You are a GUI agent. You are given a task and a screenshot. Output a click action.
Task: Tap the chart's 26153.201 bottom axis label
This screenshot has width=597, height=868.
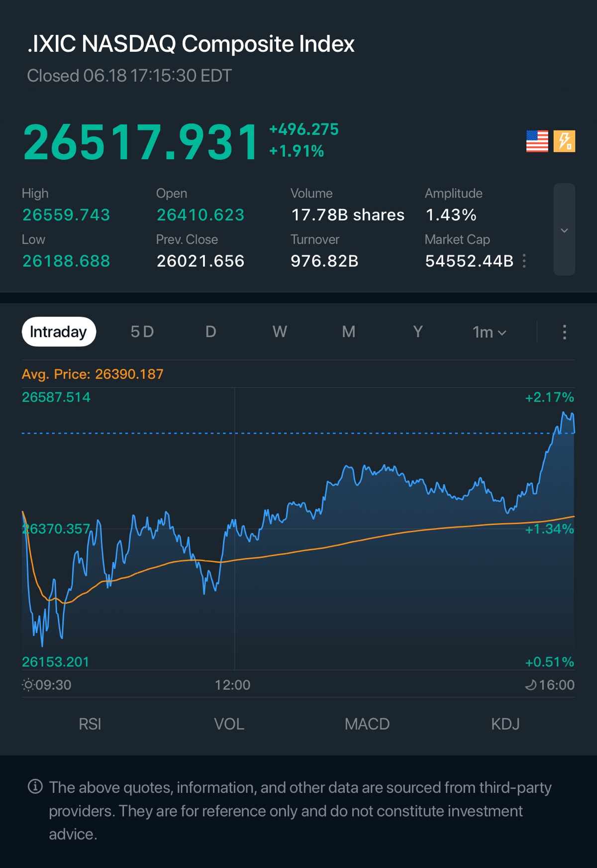coord(55,662)
